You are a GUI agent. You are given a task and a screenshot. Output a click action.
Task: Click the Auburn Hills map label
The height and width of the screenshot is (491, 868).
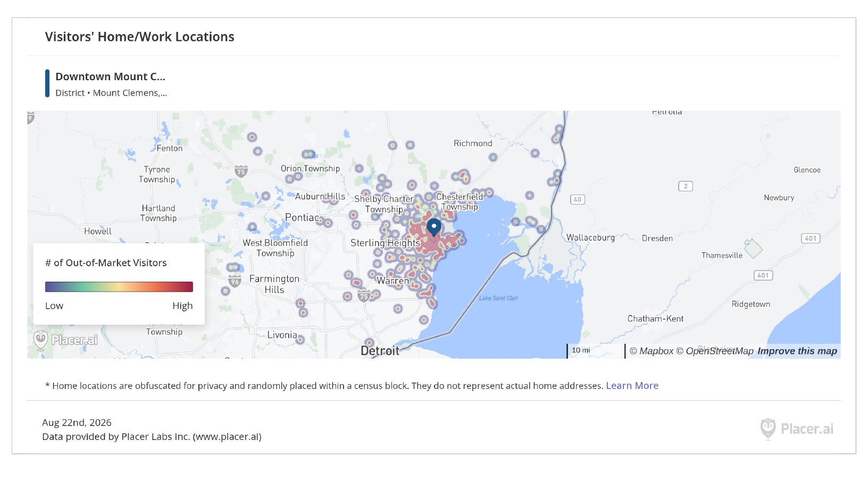click(320, 197)
